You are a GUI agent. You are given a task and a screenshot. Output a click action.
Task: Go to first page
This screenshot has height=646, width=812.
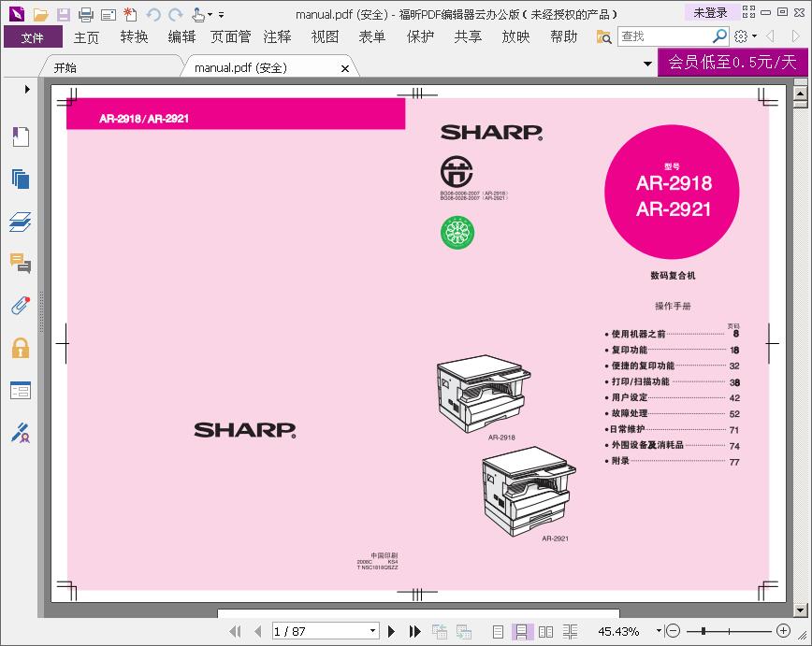click(235, 631)
